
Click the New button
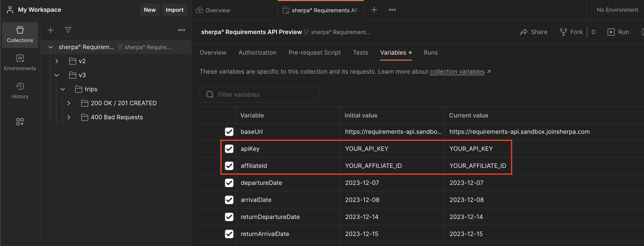150,10
